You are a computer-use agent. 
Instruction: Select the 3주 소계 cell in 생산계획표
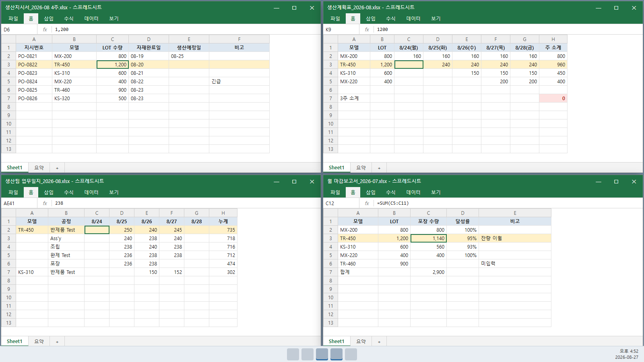pyautogui.click(x=354, y=98)
